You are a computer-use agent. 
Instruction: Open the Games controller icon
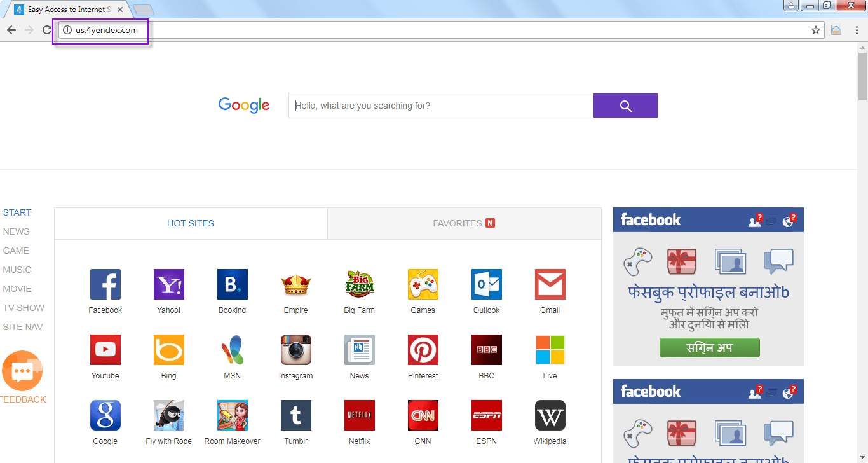(423, 284)
